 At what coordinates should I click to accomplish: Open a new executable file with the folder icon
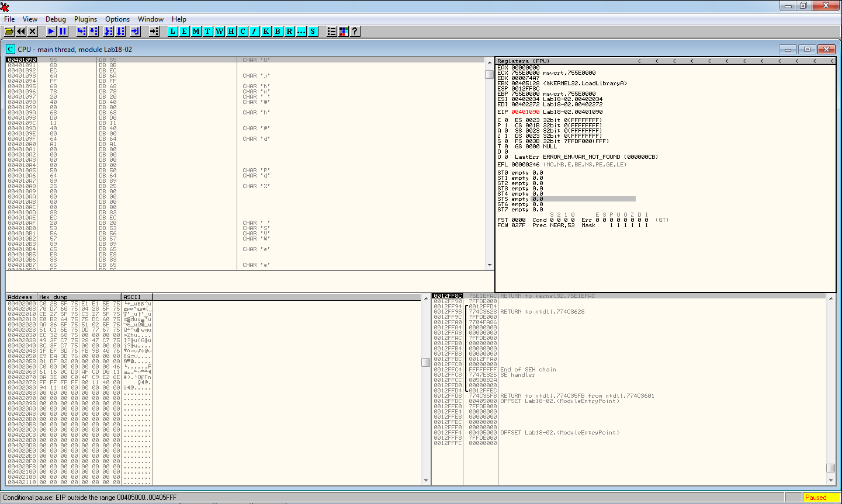9,32
